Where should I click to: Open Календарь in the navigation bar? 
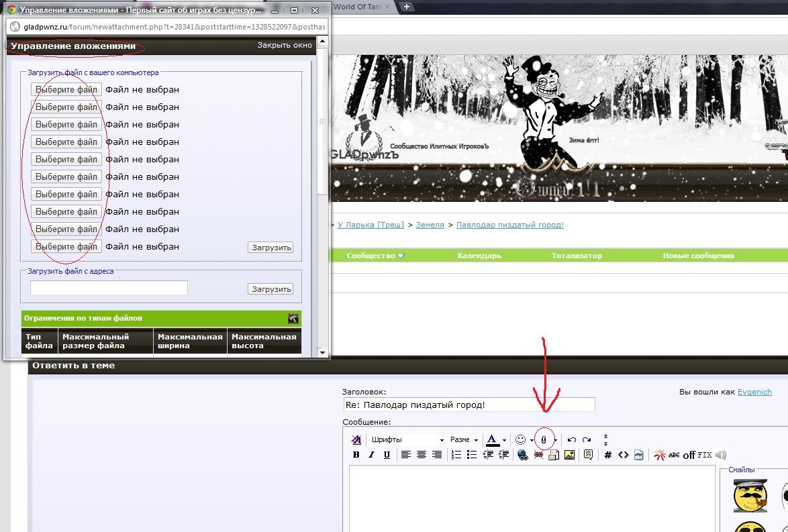click(479, 256)
